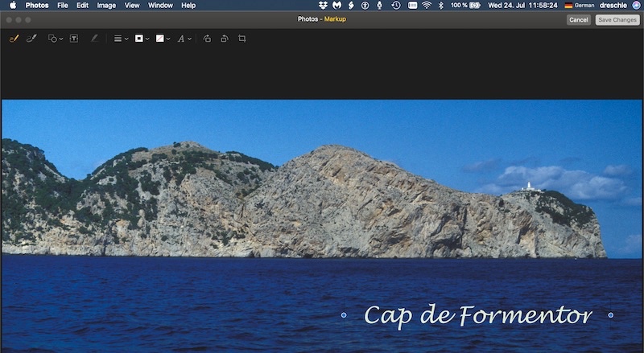Open the Text Style font dropdown
644x353 pixels.
coord(184,38)
